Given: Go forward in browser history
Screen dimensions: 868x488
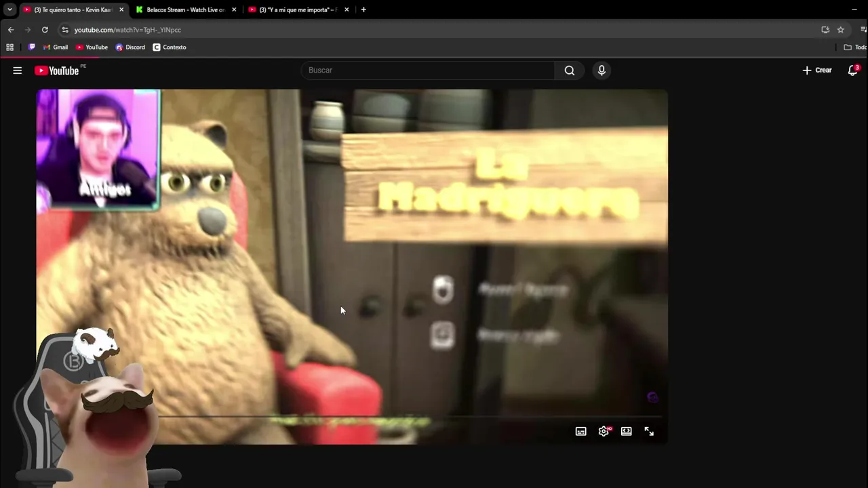Looking at the screenshot, I should tap(28, 30).
